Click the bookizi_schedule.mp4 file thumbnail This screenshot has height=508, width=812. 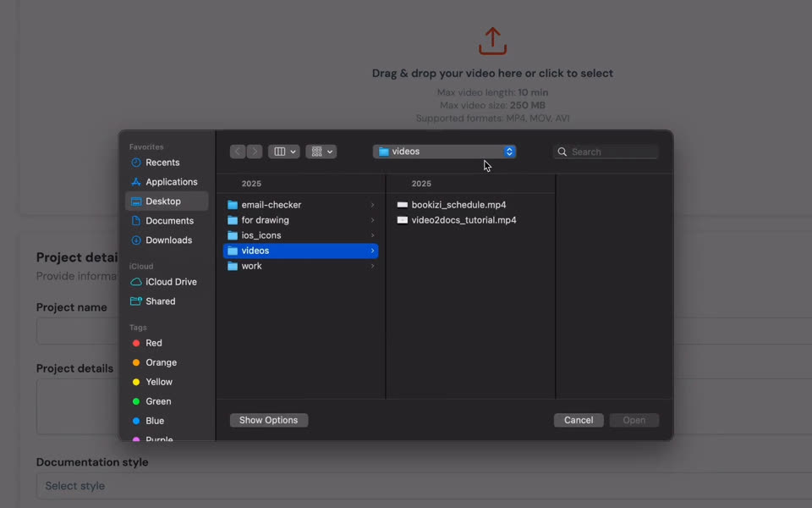click(x=403, y=205)
